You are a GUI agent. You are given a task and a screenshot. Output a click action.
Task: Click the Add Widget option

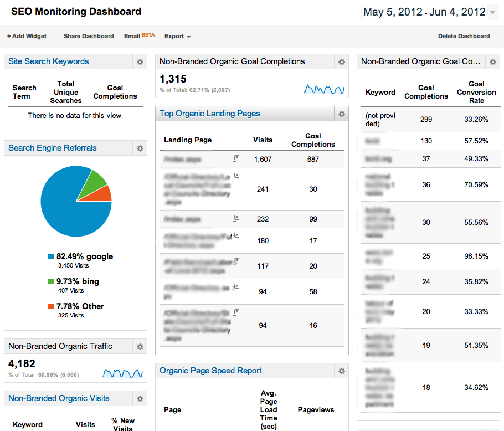pyautogui.click(x=27, y=36)
